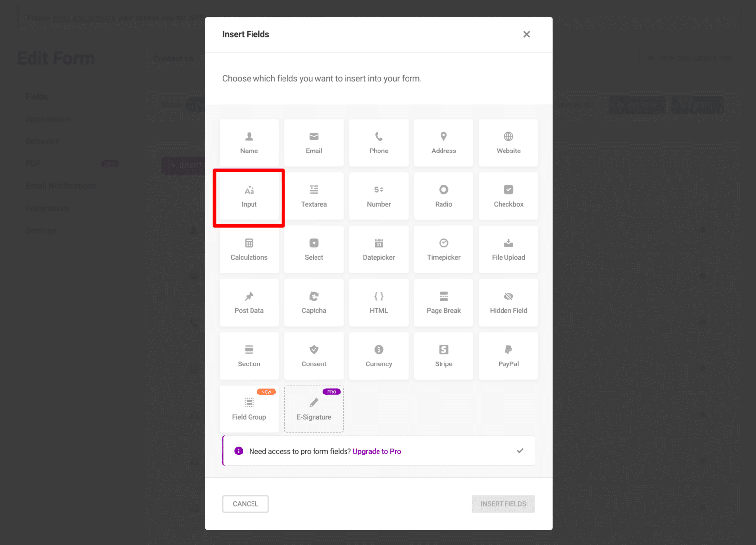Open the Email Notifications section

[61, 185]
